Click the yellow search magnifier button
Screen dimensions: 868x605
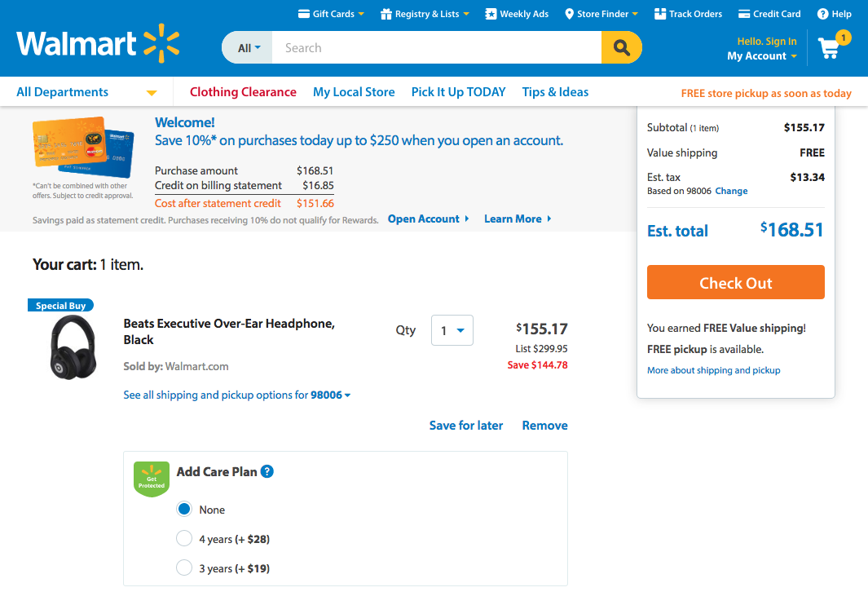tap(622, 48)
